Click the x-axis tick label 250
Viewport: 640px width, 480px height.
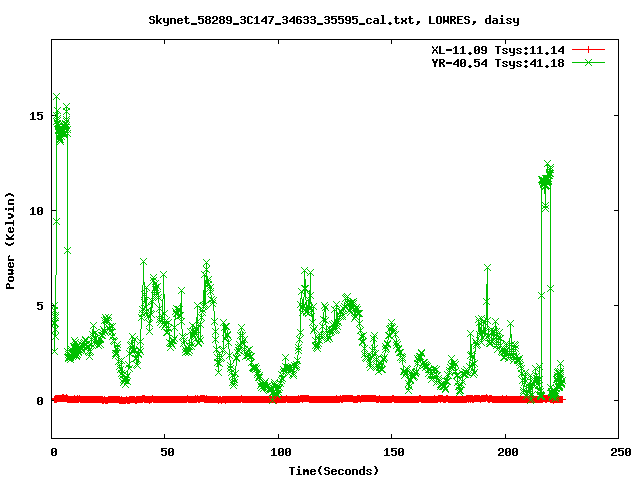(620, 452)
